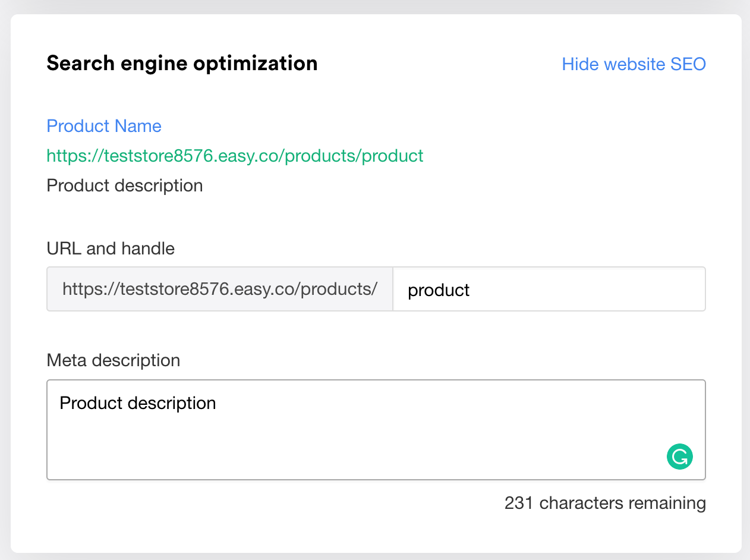Click the Meta description label

[114, 360]
